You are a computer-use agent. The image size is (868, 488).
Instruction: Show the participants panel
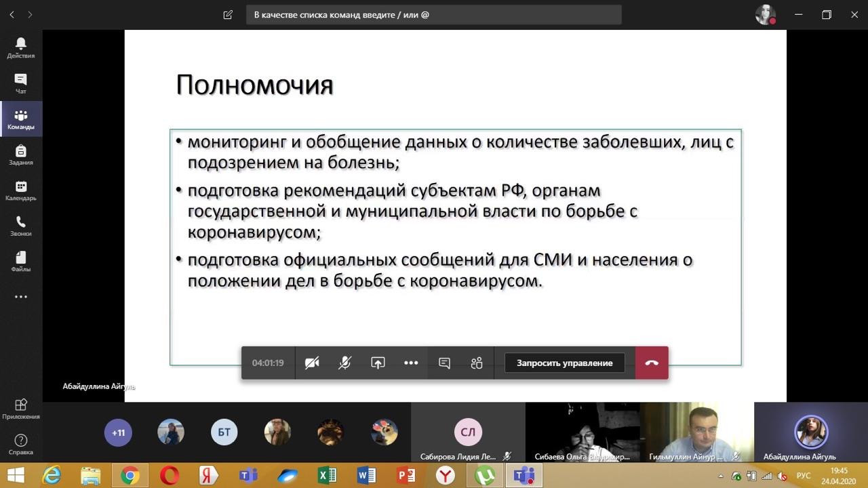[x=477, y=363]
